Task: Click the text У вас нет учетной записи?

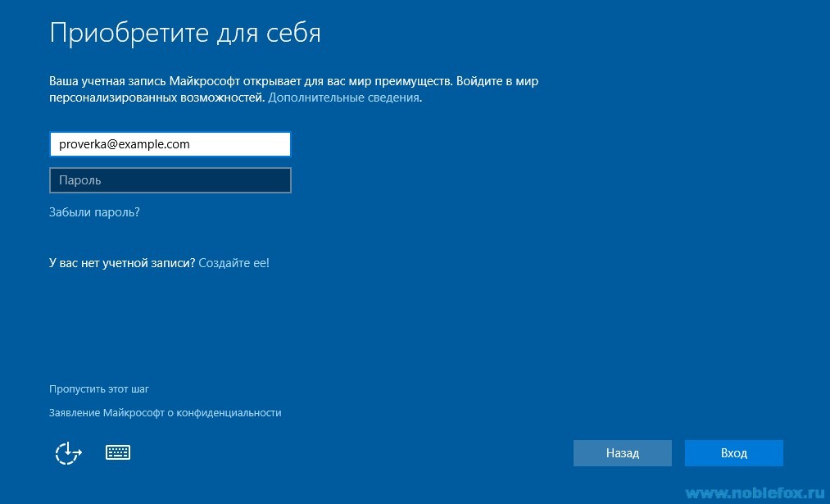Action: (x=122, y=262)
